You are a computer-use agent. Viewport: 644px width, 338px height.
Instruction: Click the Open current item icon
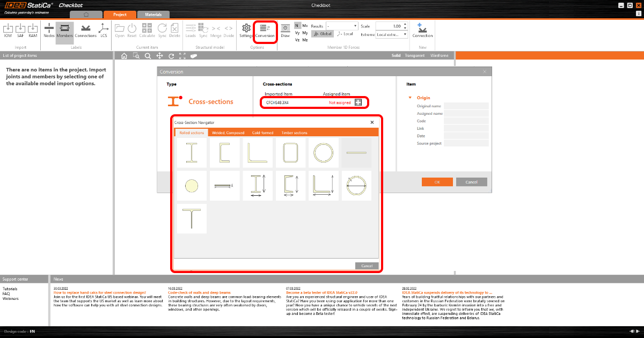click(120, 31)
